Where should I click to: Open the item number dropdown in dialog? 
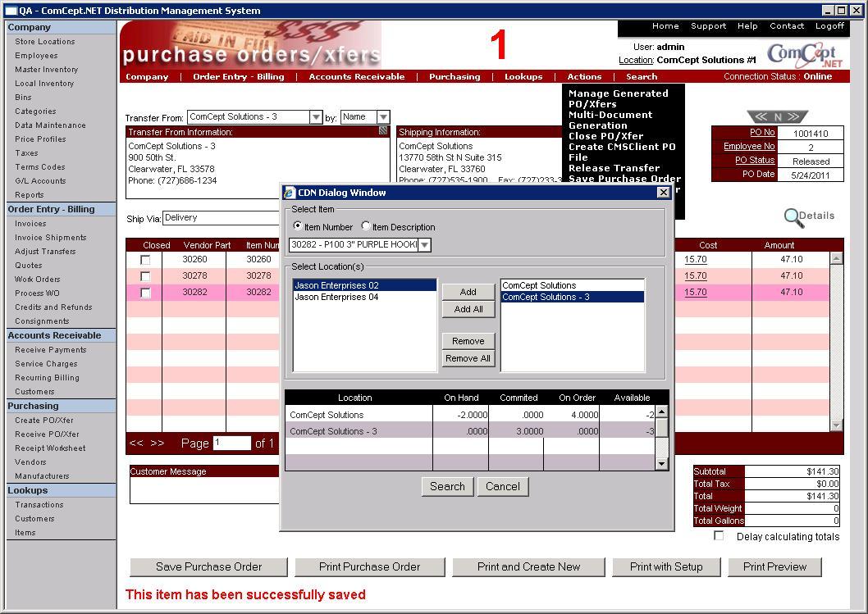click(x=424, y=244)
